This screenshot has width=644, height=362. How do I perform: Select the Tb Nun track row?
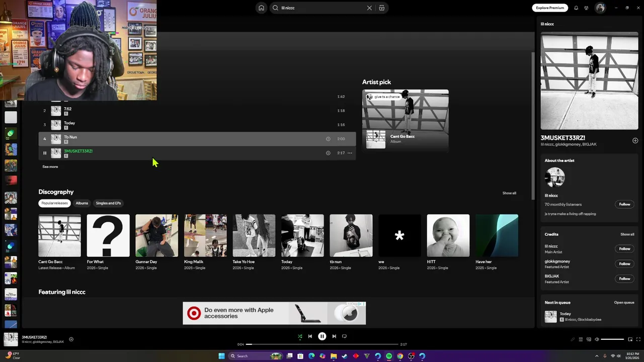(197, 139)
